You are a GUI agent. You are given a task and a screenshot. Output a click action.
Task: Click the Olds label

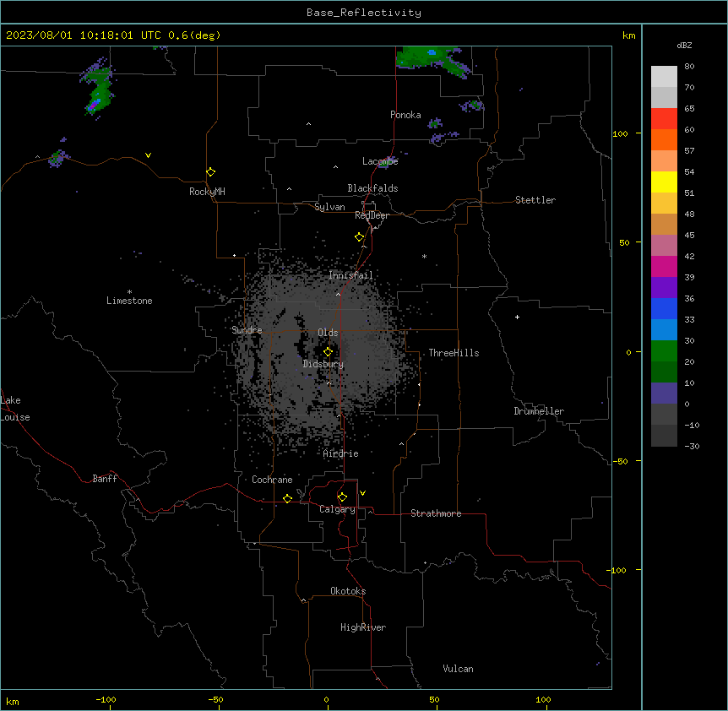328,333
